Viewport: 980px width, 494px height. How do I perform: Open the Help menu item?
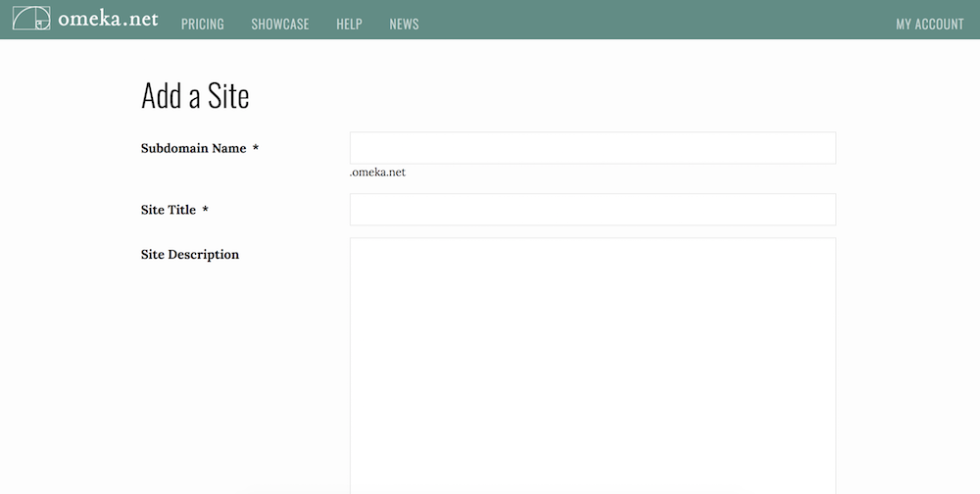[350, 24]
